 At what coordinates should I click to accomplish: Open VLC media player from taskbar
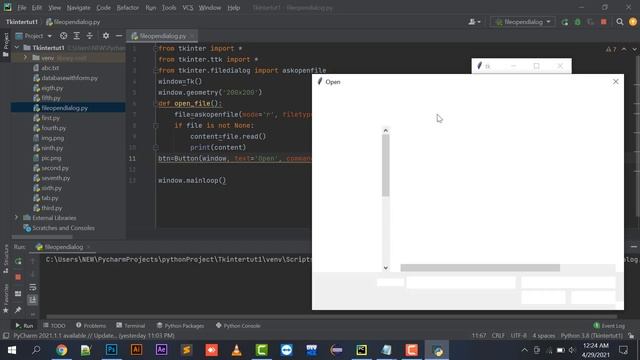pyautogui.click(x=236, y=350)
